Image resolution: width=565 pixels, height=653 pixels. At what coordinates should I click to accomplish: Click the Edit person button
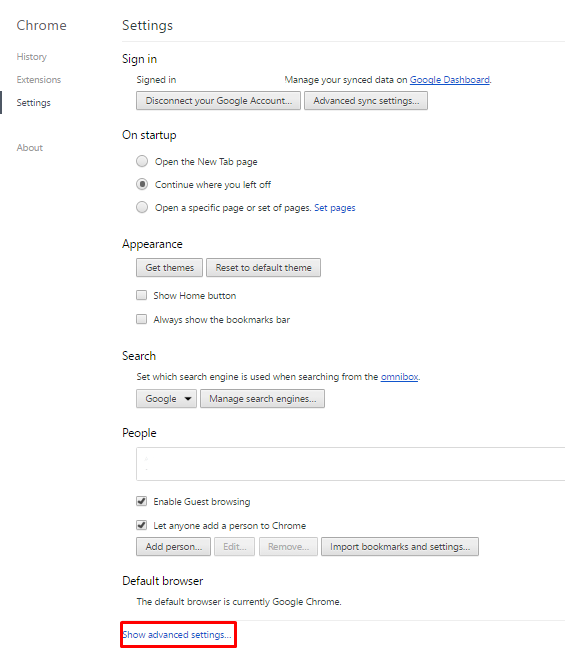234,547
